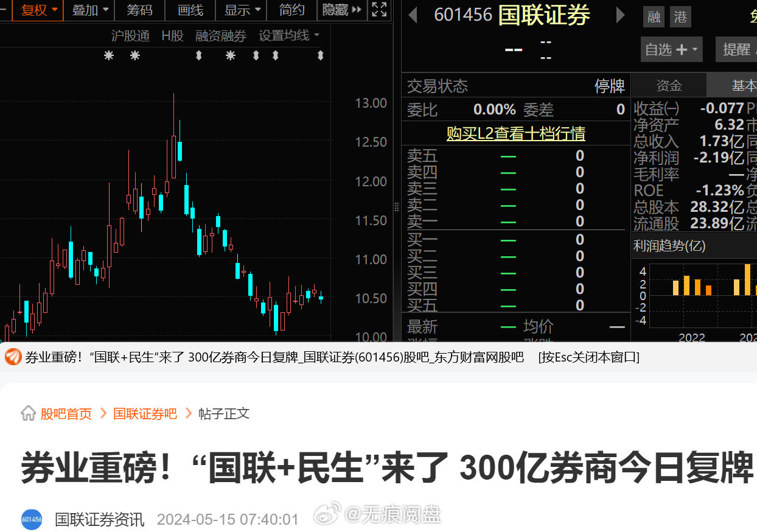Click the 停牌 trading status value
Screen dimensions: 757x532
point(610,86)
